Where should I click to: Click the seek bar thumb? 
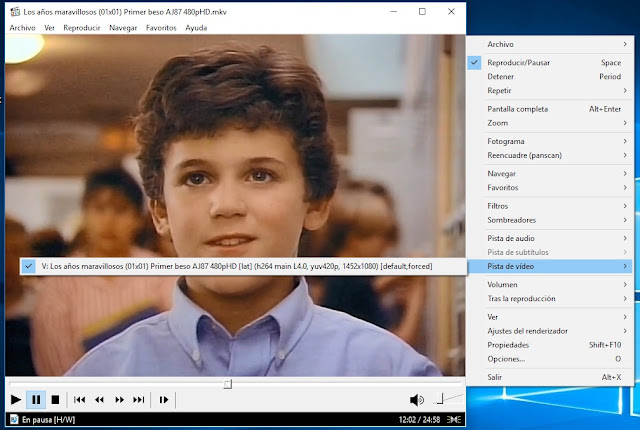pyautogui.click(x=228, y=384)
